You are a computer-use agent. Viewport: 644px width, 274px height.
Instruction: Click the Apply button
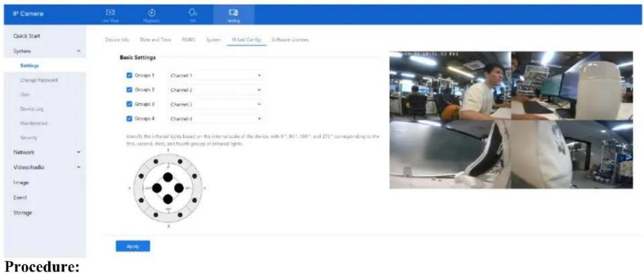point(133,246)
